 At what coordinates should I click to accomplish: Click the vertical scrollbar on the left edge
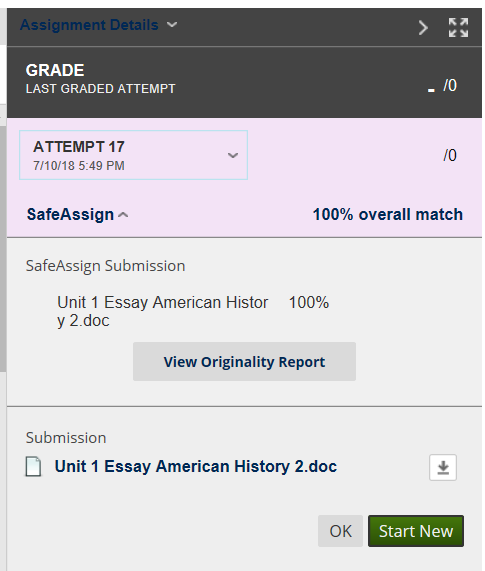coord(3,248)
